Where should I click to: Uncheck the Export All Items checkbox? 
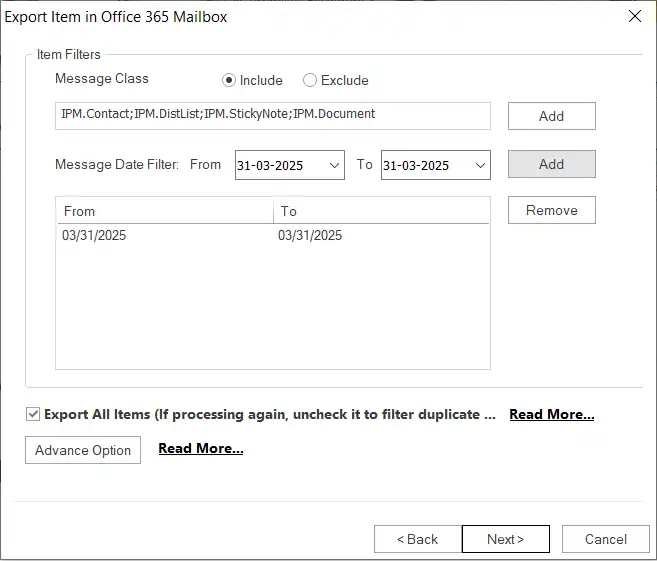(33, 414)
